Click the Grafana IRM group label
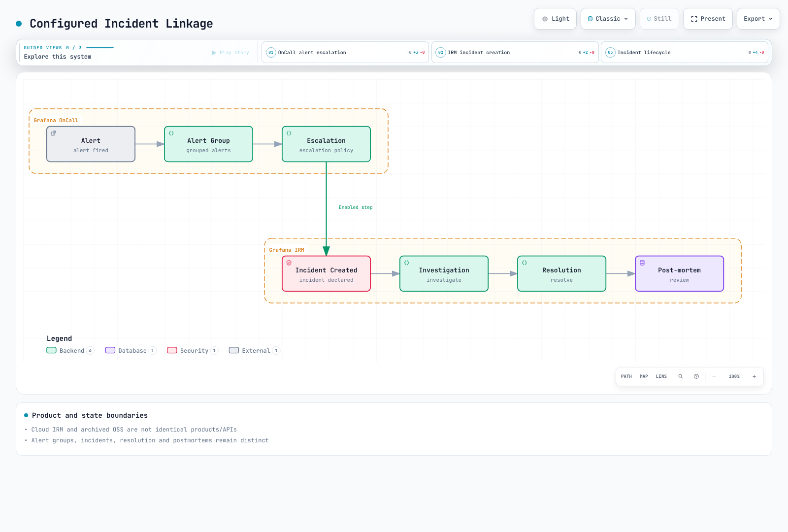 [287, 250]
